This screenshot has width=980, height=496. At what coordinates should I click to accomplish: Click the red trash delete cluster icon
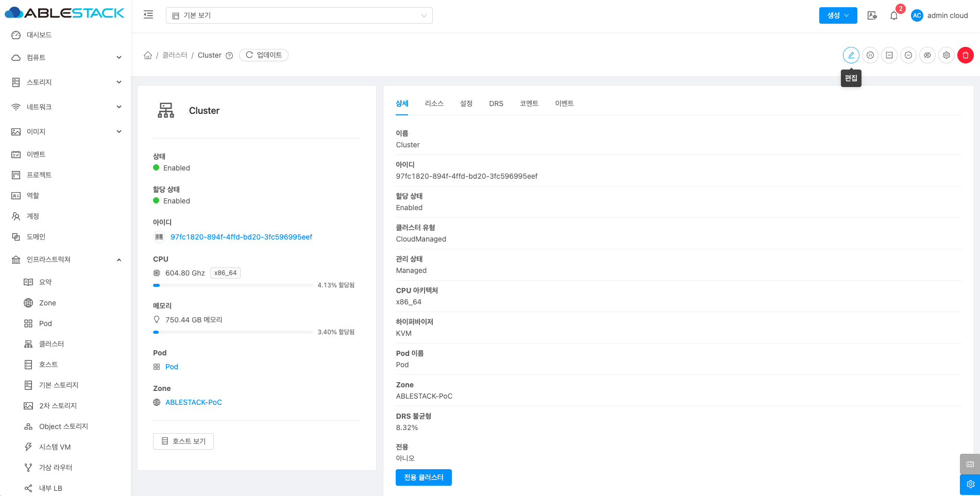(965, 55)
